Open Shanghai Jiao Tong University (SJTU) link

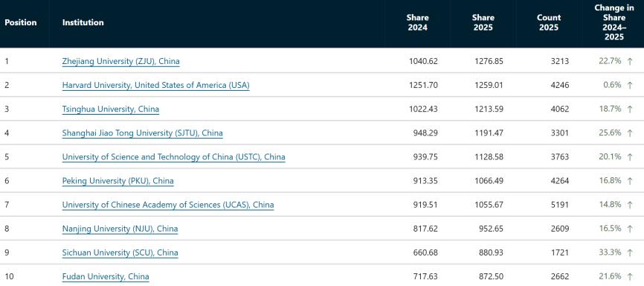click(x=143, y=133)
